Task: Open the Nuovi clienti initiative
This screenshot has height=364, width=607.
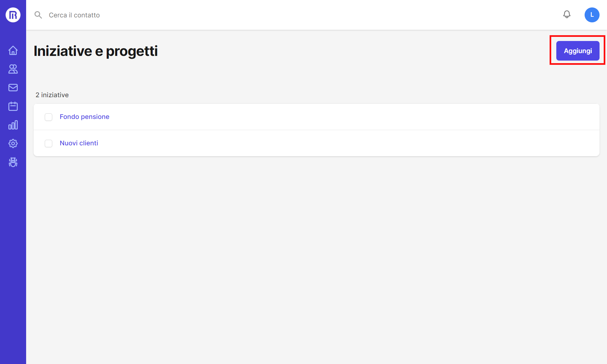Action: point(79,143)
